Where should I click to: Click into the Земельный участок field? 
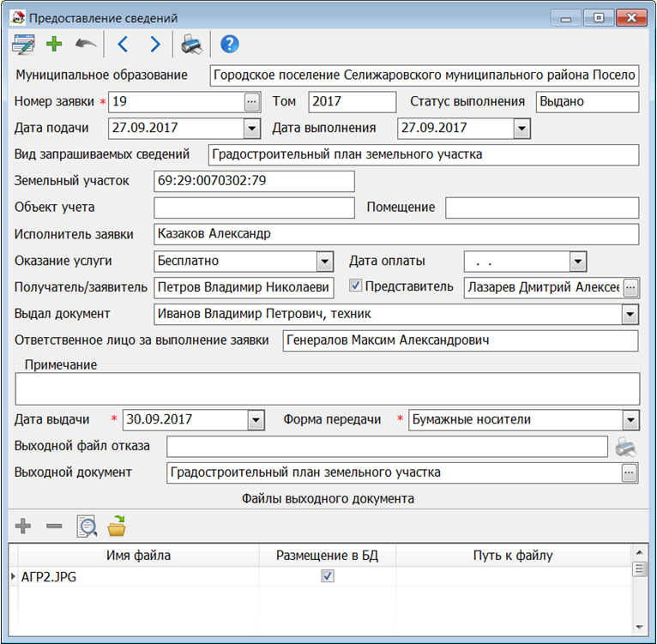click(253, 181)
